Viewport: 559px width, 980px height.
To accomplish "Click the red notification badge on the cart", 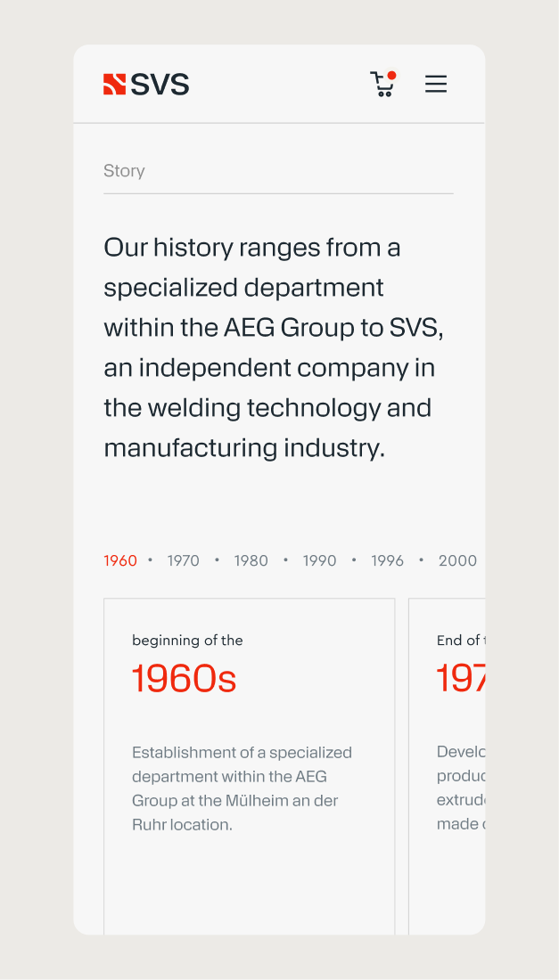I will point(392,76).
